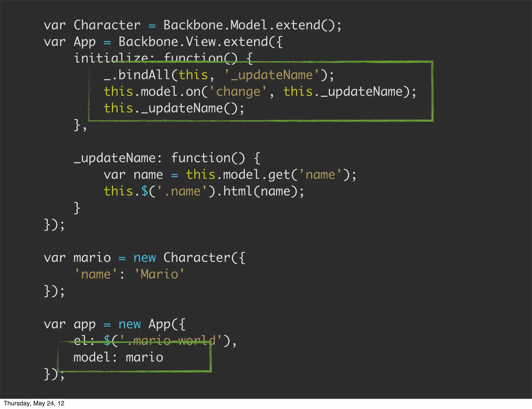This screenshot has height=409, width=532.
Task: Click 'new App({' constructor text
Action: 152,324
